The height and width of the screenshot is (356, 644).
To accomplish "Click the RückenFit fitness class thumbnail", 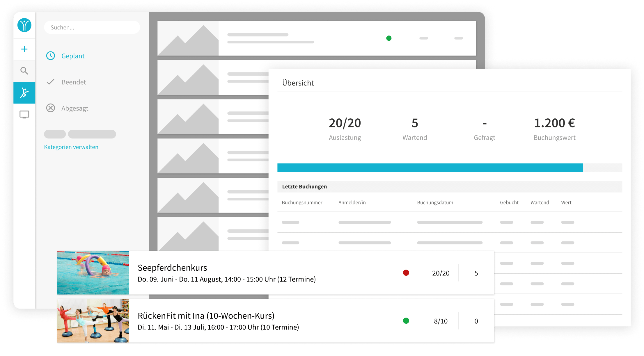I will pos(93,321).
